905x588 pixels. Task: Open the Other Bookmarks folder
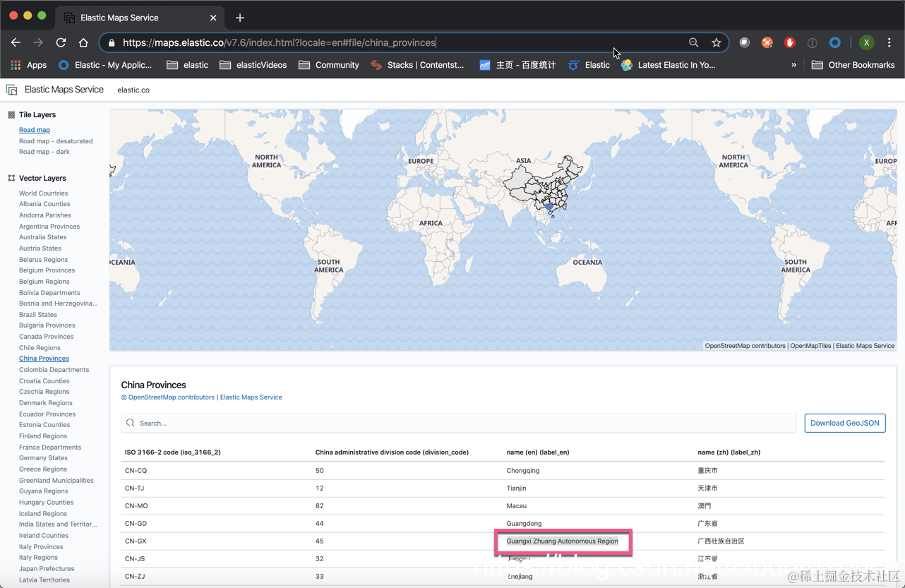tap(853, 65)
